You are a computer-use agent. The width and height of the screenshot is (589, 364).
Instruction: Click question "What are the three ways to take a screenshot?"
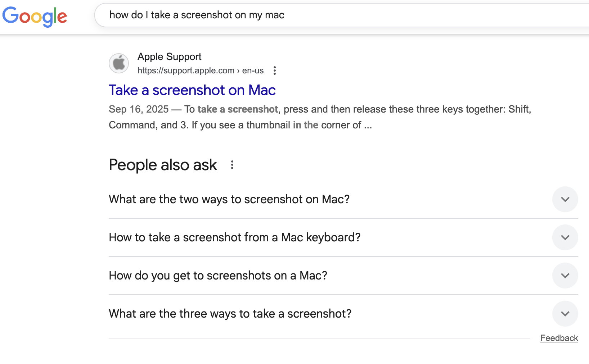click(x=230, y=314)
